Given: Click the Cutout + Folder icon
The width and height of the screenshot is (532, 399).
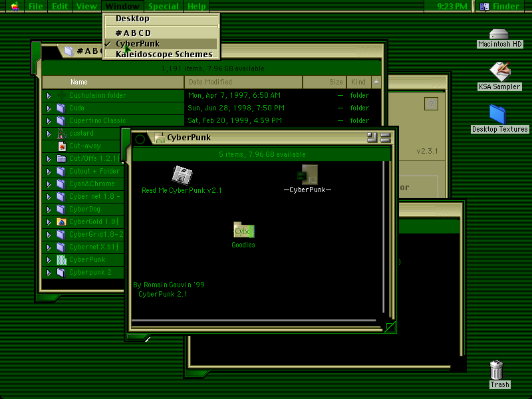Looking at the screenshot, I should click(x=61, y=171).
